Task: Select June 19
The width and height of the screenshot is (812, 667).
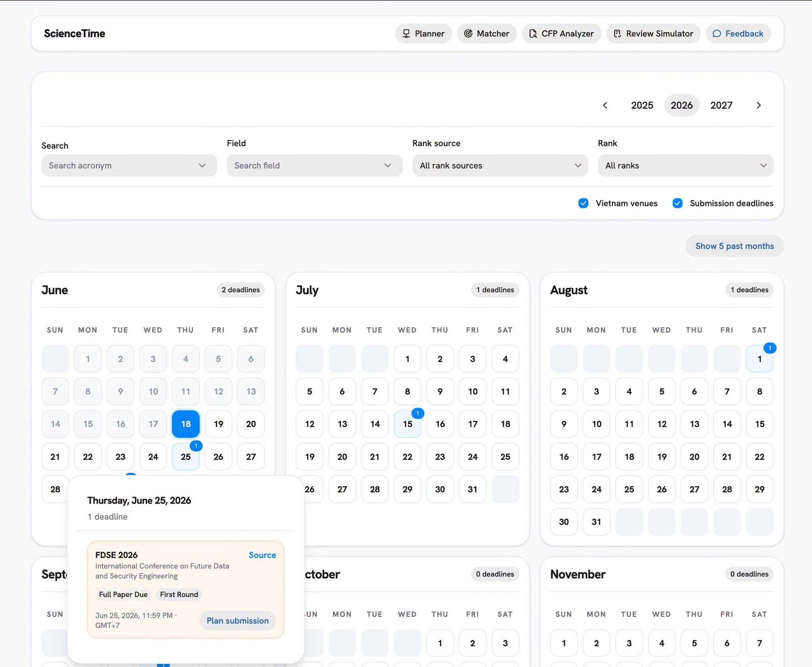Action: tap(218, 424)
